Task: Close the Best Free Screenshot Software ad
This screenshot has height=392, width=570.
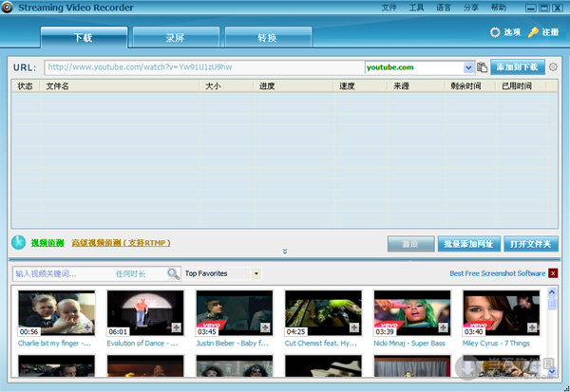Action: [553, 273]
